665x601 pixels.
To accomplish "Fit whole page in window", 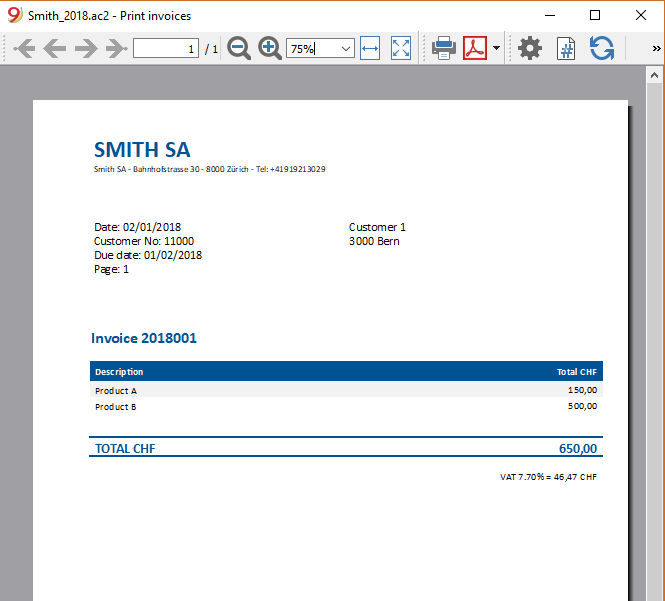I will point(401,48).
